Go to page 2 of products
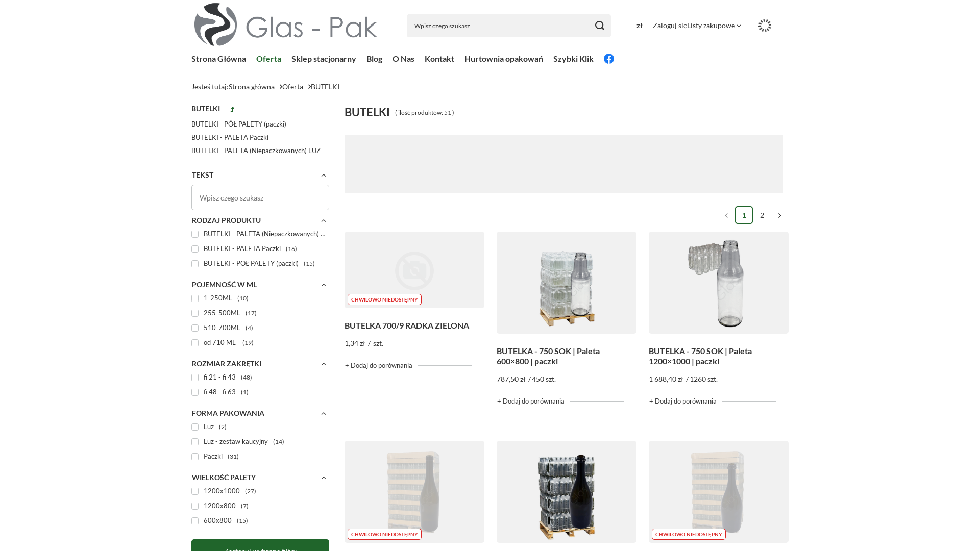 pyautogui.click(x=762, y=215)
